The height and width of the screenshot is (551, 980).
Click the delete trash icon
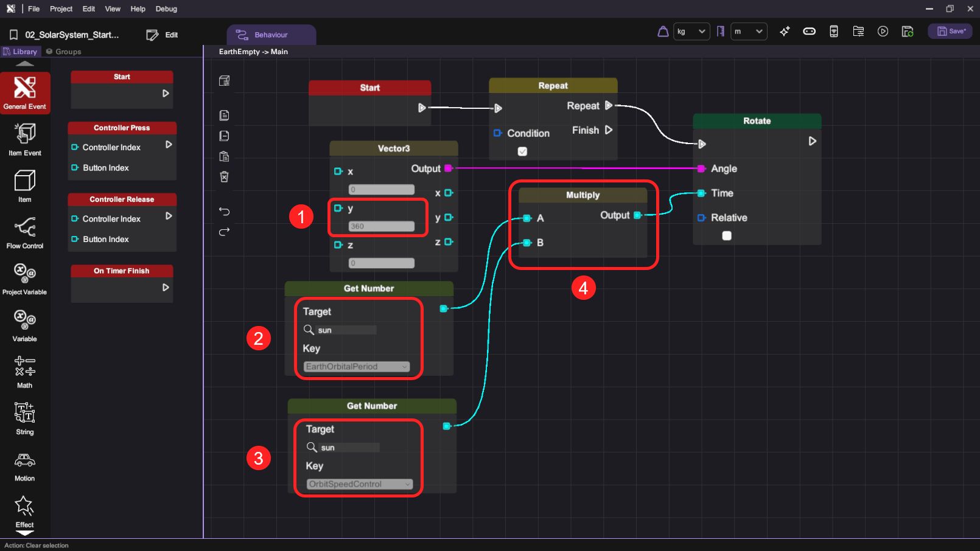click(224, 177)
